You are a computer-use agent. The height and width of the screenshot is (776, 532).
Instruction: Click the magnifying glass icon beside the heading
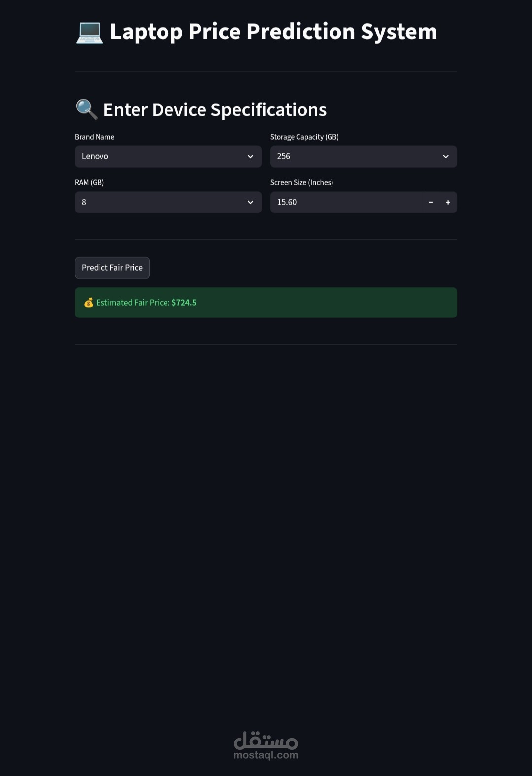point(87,109)
